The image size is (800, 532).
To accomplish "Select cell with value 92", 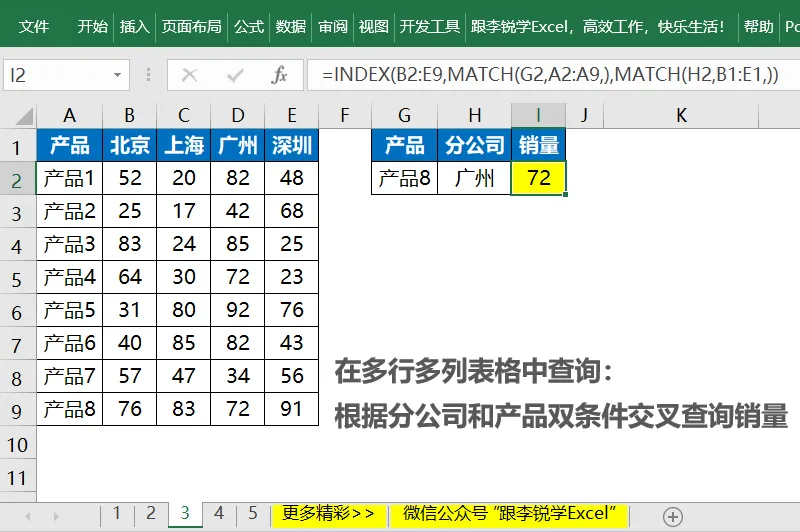I will (x=238, y=310).
